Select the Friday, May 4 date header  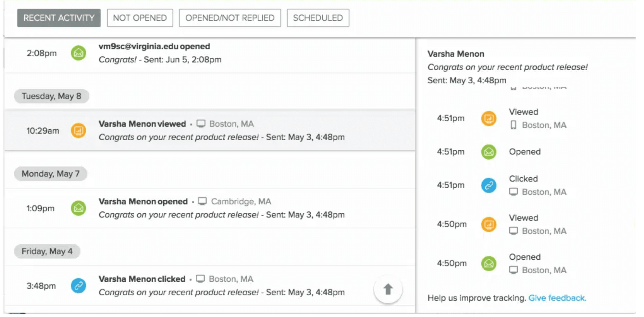tap(47, 251)
